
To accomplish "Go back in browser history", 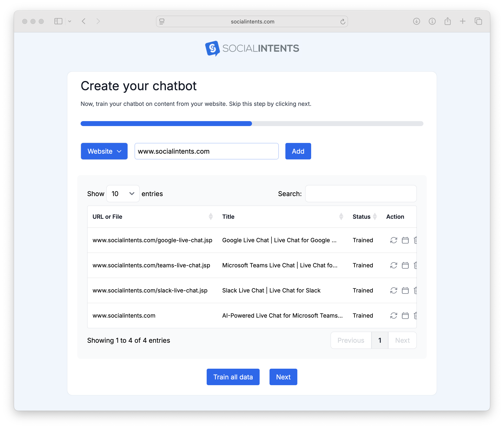I will click(84, 21).
